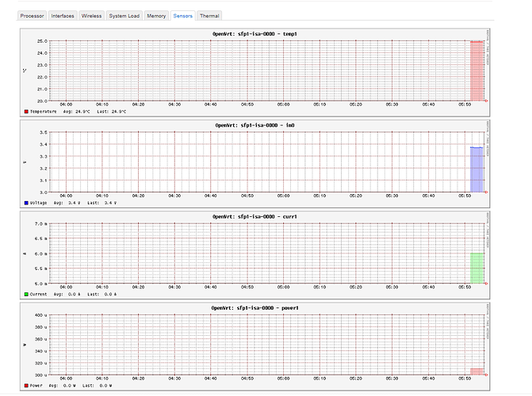Viewport: 532px width, 396px height.
Task: Click the green Current legend swatch
Action: [x=27, y=295]
